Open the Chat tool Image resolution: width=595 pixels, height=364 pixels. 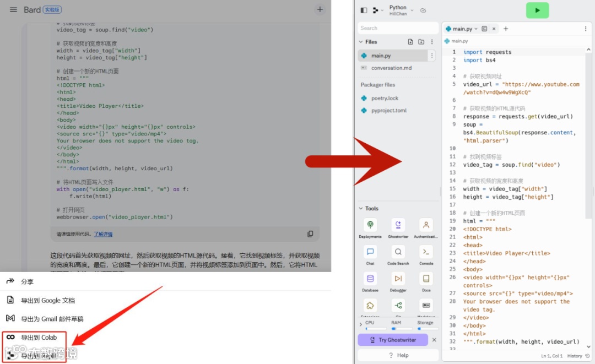[x=370, y=255]
